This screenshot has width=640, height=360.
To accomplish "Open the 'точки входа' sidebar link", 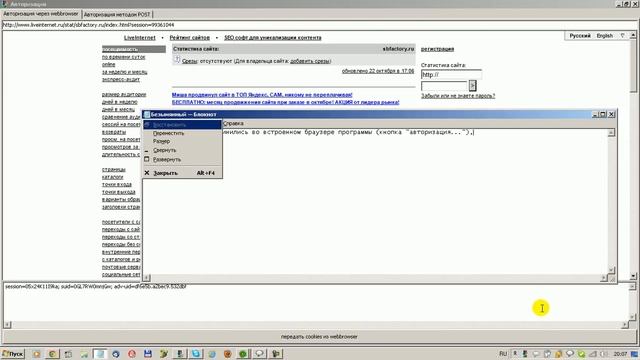I will tap(117, 184).
